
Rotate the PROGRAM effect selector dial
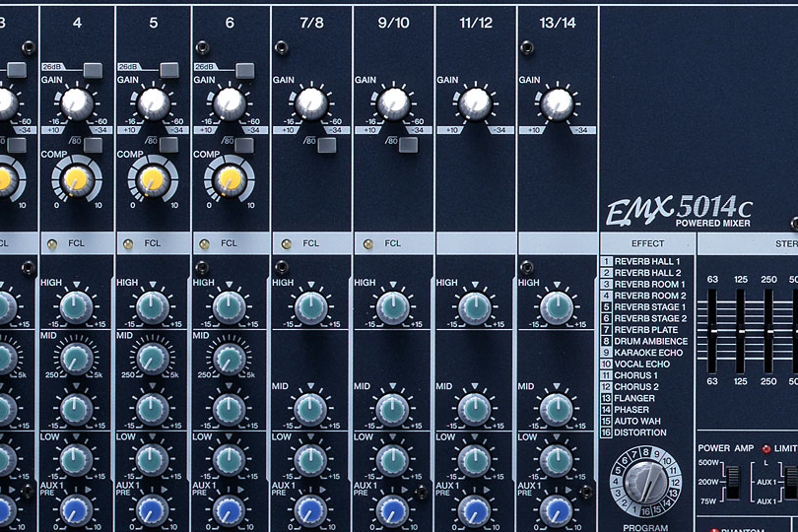645,482
